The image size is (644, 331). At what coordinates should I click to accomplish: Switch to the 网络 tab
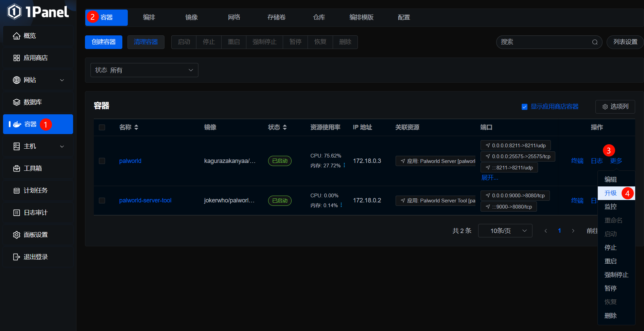(234, 17)
